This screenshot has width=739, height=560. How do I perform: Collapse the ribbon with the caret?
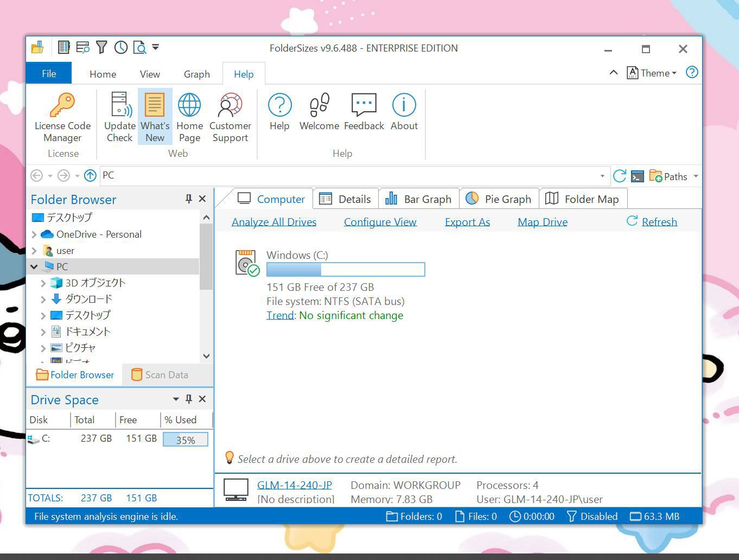[613, 72]
